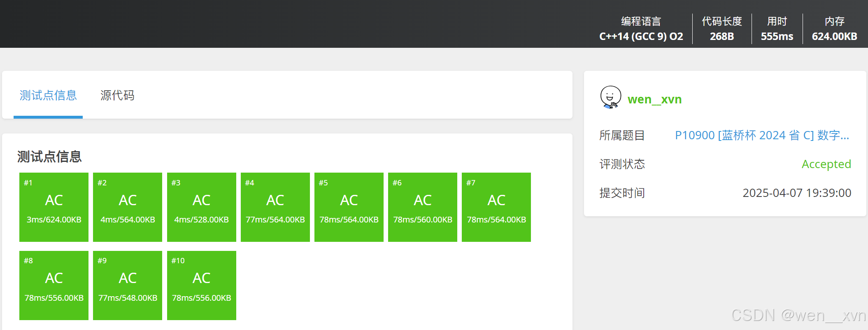Click the memory value 624.00KB in header
This screenshot has width=868, height=330.
tap(834, 36)
